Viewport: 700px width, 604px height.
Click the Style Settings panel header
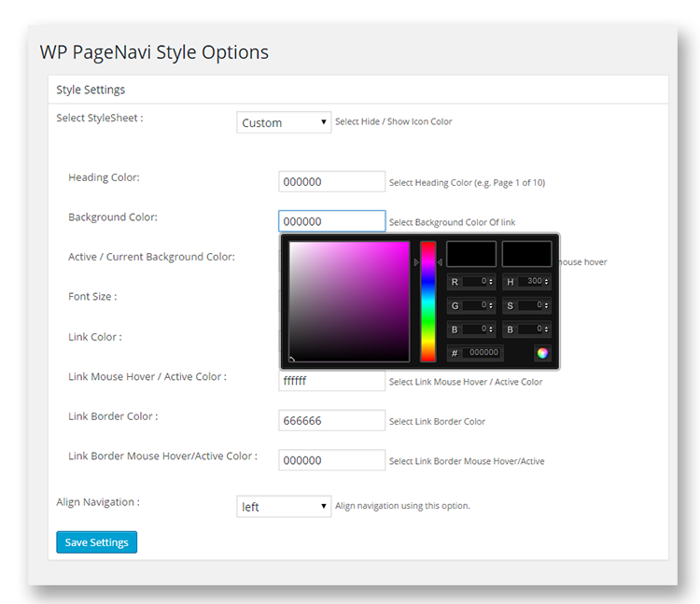tap(358, 90)
